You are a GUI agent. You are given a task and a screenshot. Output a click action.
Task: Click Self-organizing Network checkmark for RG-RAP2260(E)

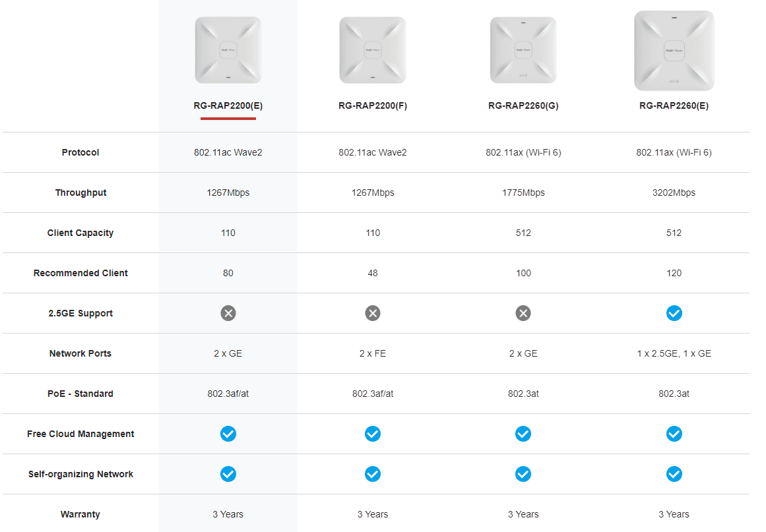tap(674, 474)
